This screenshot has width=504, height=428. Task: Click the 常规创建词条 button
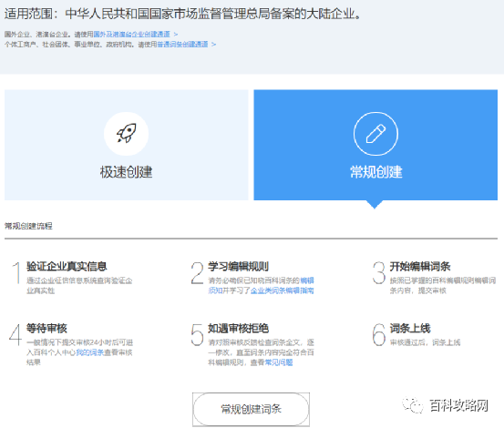pos(251,409)
